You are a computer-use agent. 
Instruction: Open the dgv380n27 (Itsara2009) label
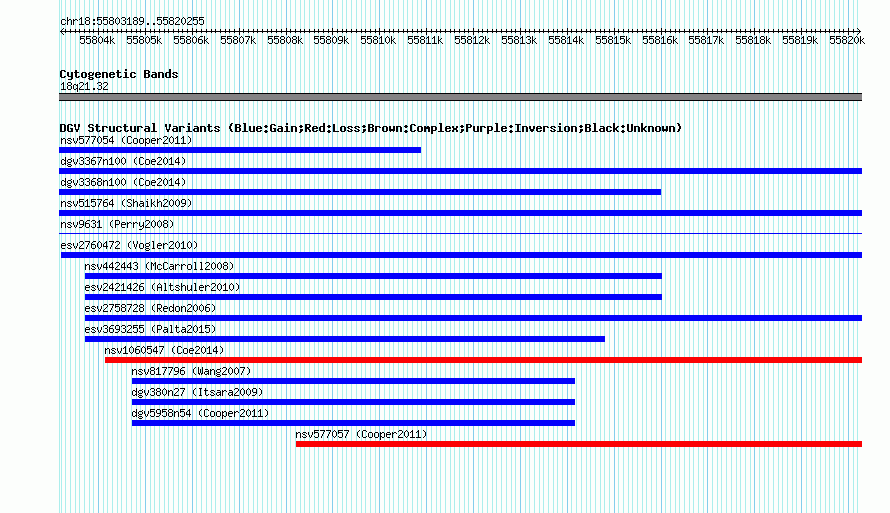[x=197, y=392]
